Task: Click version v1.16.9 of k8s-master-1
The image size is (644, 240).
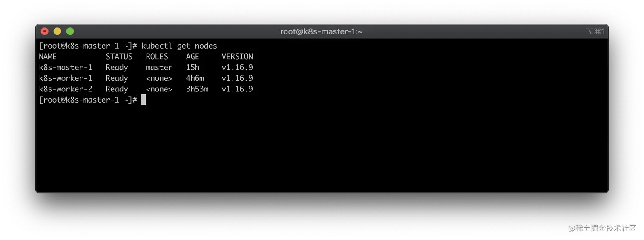Action: click(237, 67)
